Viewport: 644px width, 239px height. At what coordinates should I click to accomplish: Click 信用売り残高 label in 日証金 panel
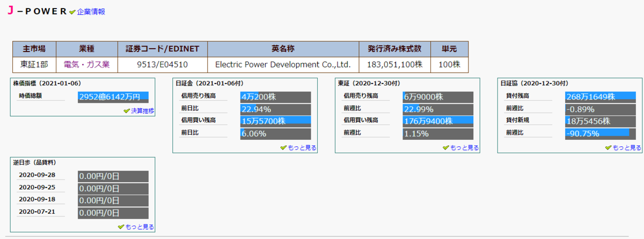pos(199,96)
